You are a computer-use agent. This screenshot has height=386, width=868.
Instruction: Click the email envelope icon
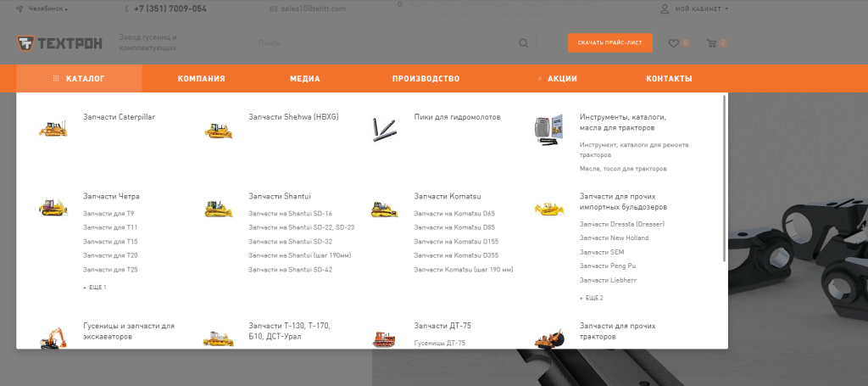pyautogui.click(x=274, y=8)
